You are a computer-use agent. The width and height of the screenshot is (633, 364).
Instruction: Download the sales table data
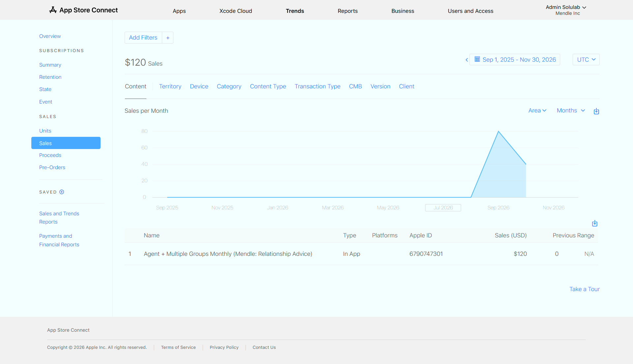(594, 223)
